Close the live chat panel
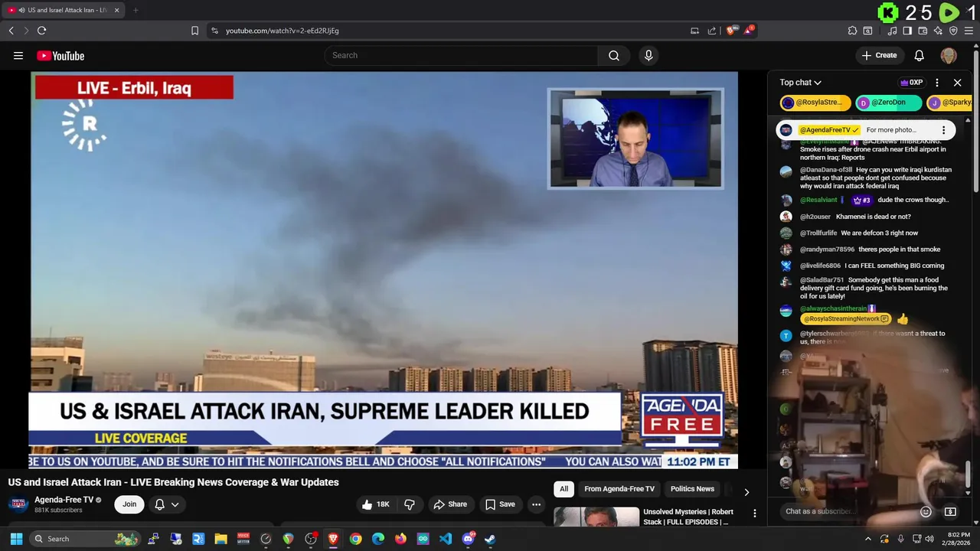Screen dimensions: 980x551 click(957, 83)
